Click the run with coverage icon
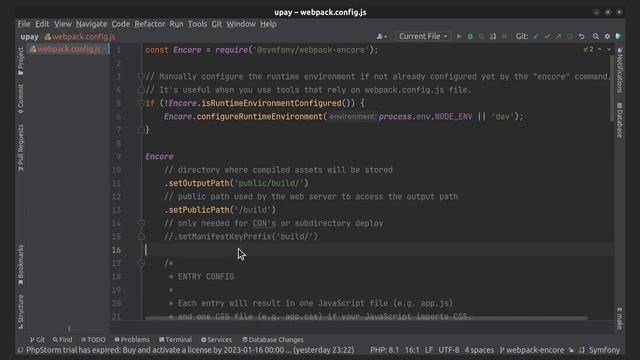The image size is (640, 360). coord(482,36)
